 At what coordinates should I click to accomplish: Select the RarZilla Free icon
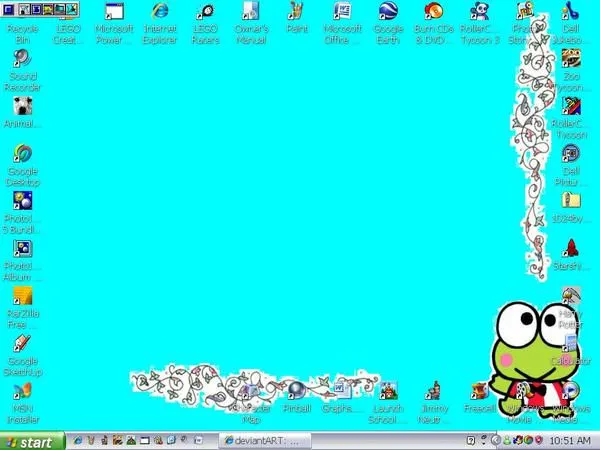tap(23, 296)
